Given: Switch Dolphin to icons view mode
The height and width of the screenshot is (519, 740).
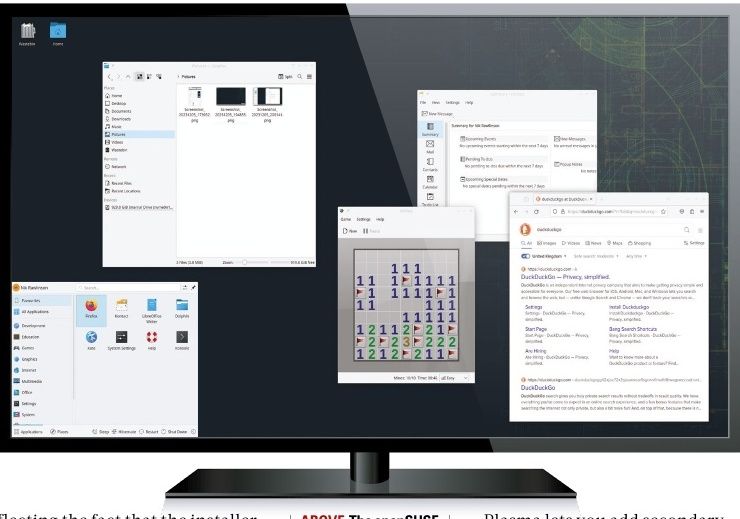Looking at the screenshot, I should click(x=140, y=76).
